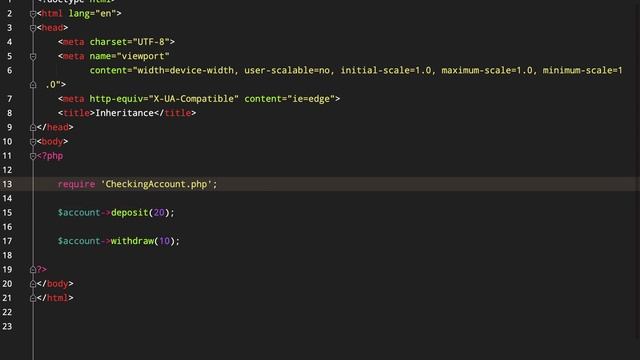Click line number 8 in the gutter
Screen dimensions: 640x360
click(9, 113)
